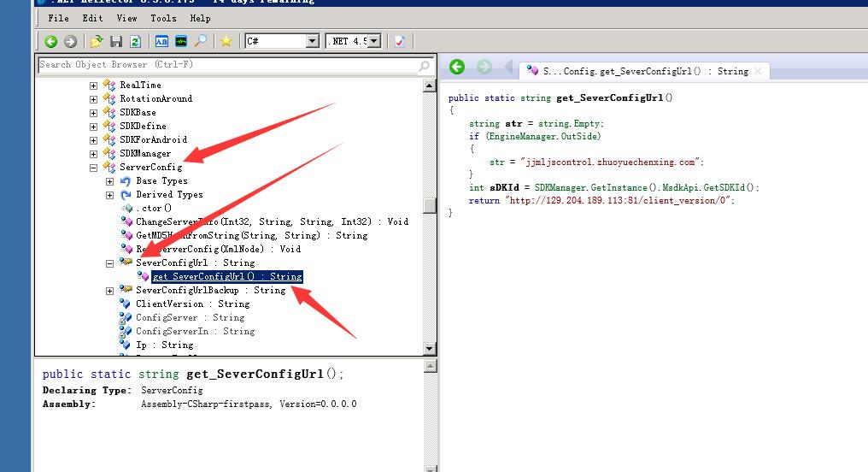Click the Search Object Browser field
Screen dimensions: 868x472
coord(226,65)
